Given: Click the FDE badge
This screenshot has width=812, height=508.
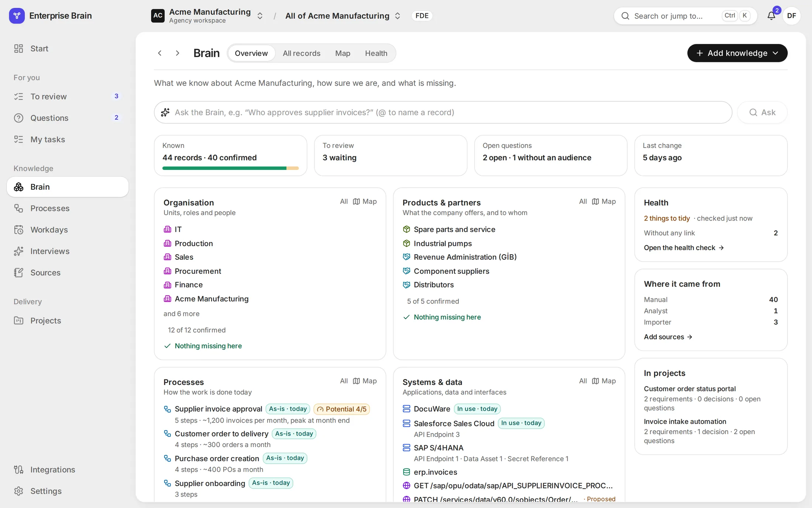Looking at the screenshot, I should coord(422,16).
